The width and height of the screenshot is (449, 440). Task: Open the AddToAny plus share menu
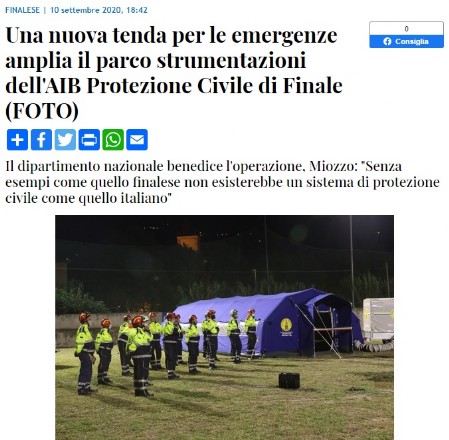(x=17, y=140)
